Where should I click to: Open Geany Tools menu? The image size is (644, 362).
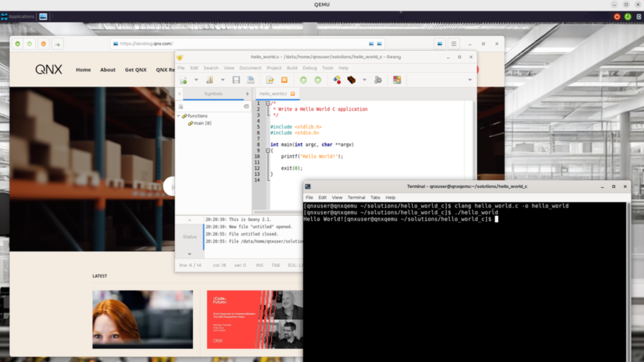(328, 68)
